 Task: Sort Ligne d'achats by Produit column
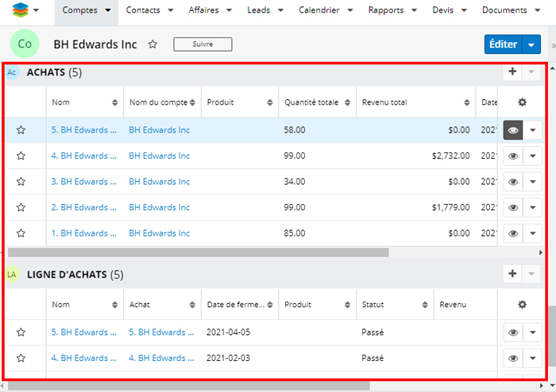[348, 305]
